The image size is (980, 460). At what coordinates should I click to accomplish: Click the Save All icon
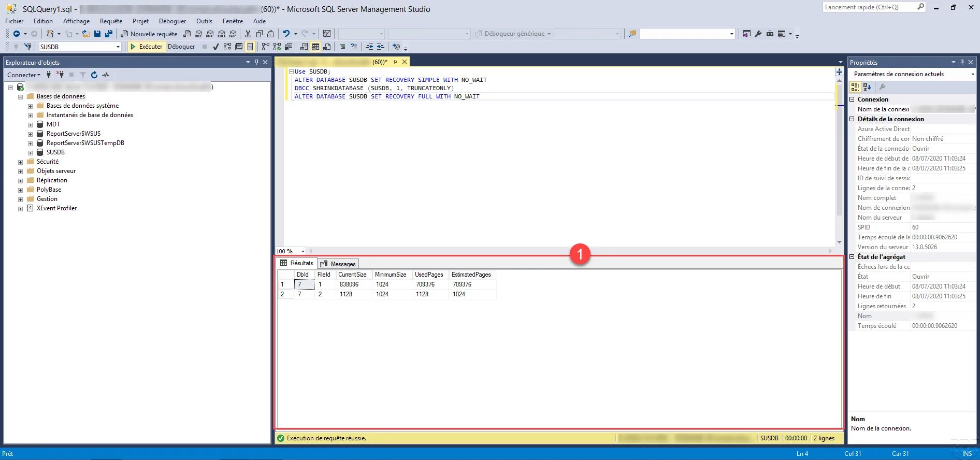click(109, 34)
